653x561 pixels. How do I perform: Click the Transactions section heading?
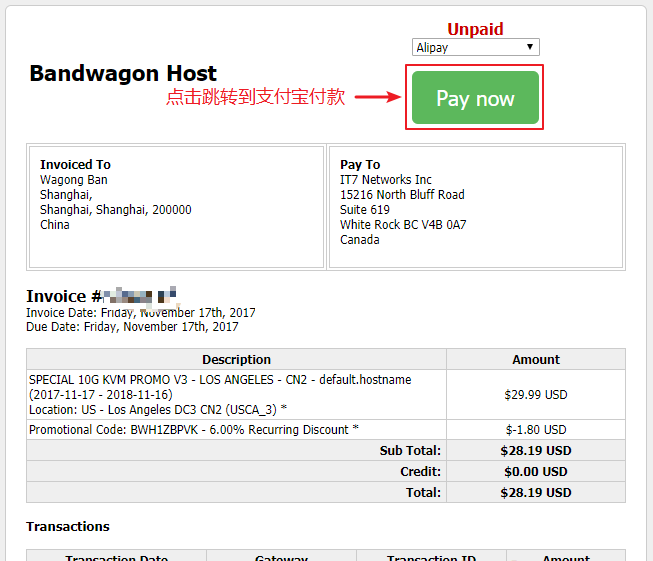(68, 526)
